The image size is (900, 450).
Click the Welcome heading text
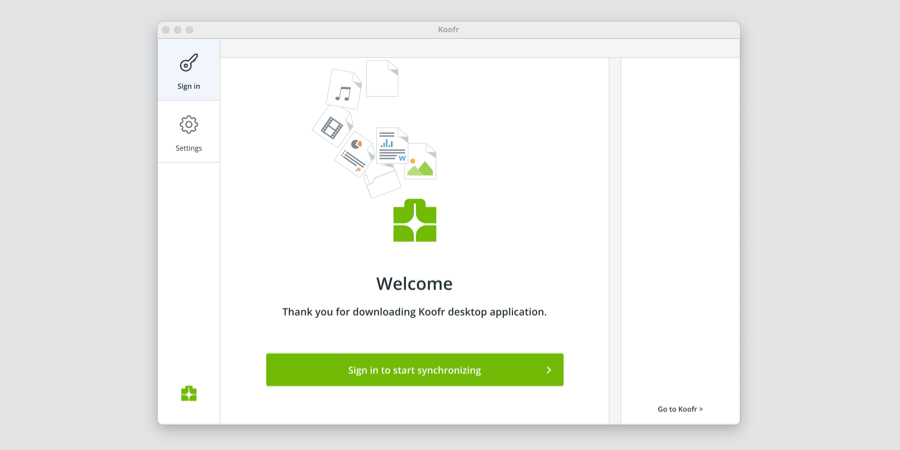click(414, 284)
